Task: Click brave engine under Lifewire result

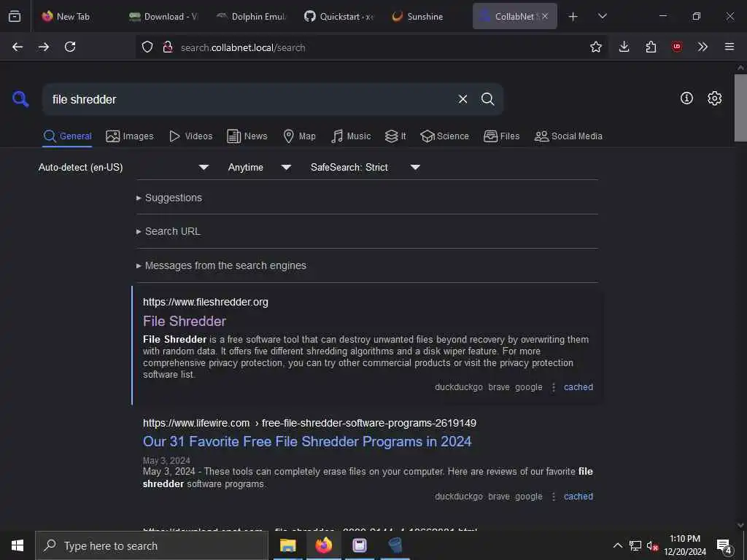Action: [499, 496]
